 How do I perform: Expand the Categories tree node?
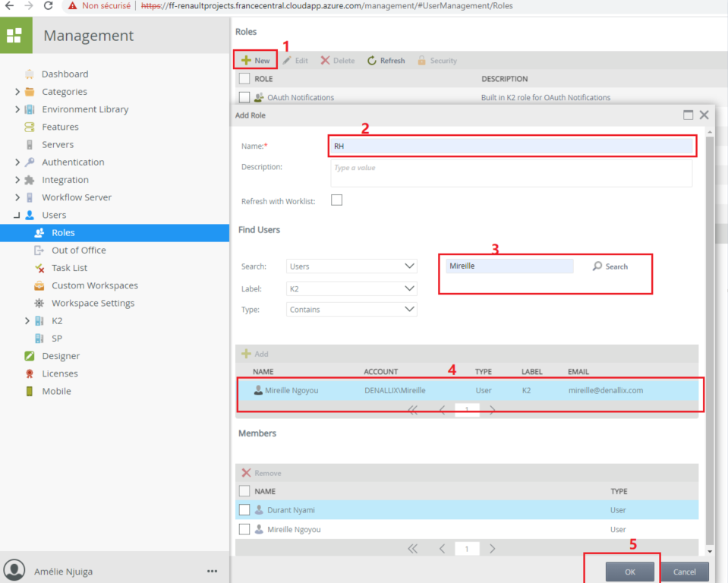point(17,92)
